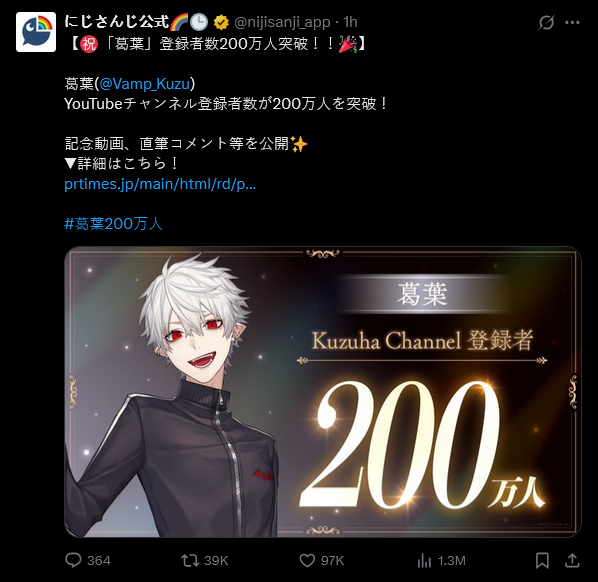This screenshot has width=598, height=582.
Task: Click the gold verified badge
Action: [221, 23]
